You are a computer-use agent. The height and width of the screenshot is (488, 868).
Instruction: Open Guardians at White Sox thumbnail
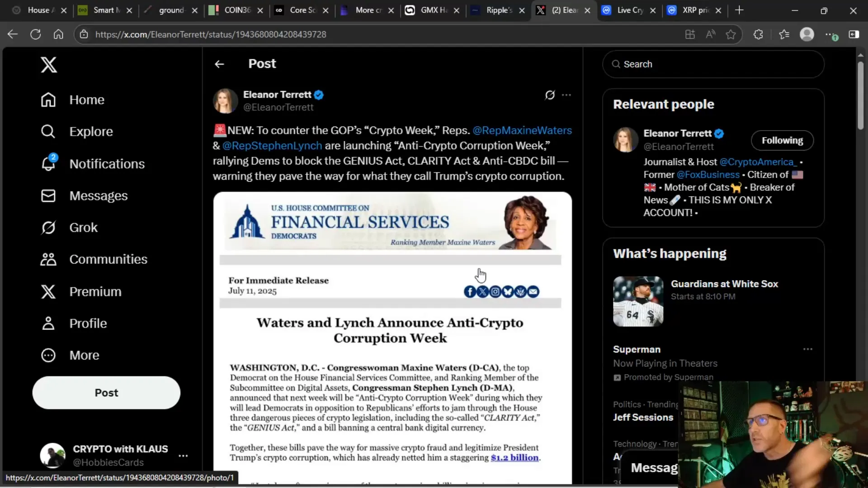click(x=638, y=301)
